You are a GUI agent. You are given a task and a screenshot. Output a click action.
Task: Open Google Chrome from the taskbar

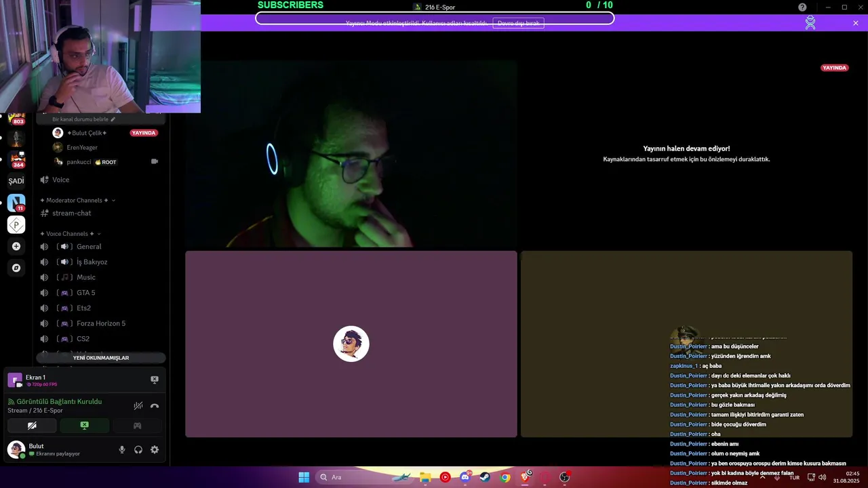(x=505, y=477)
